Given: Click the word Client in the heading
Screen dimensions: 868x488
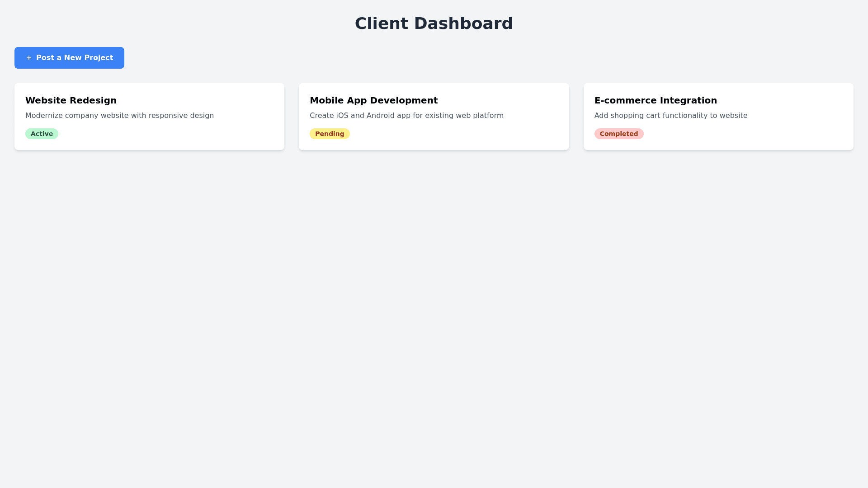Looking at the screenshot, I should click(x=382, y=23).
